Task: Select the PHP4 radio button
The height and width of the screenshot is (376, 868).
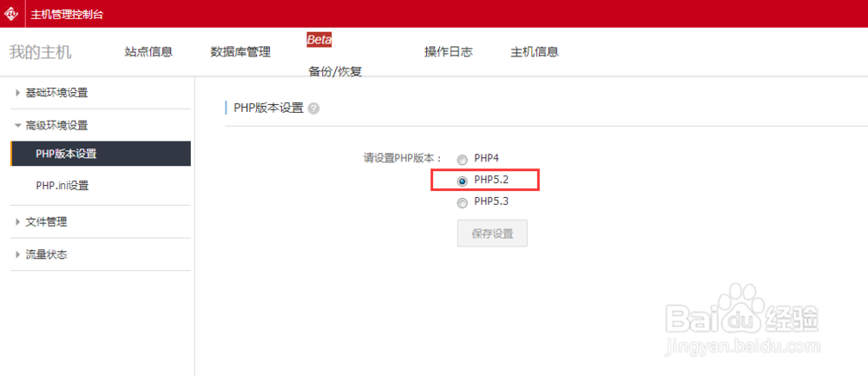Action: tap(462, 160)
